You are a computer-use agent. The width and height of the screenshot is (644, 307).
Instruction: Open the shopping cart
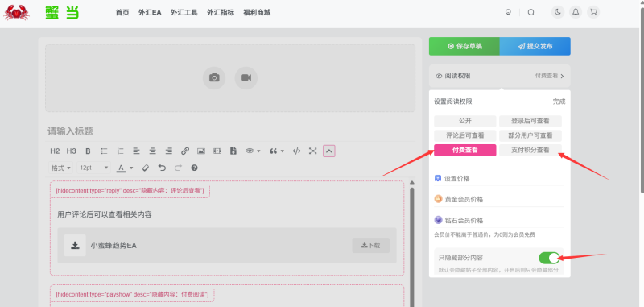[593, 12]
